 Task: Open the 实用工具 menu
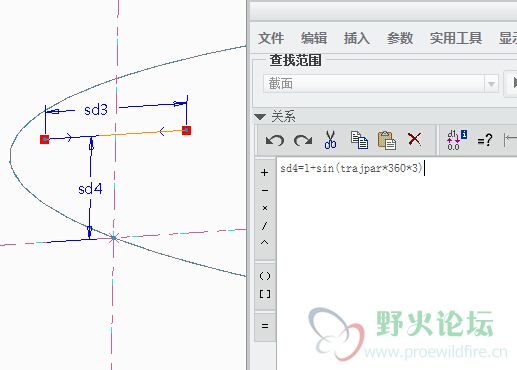tap(456, 38)
